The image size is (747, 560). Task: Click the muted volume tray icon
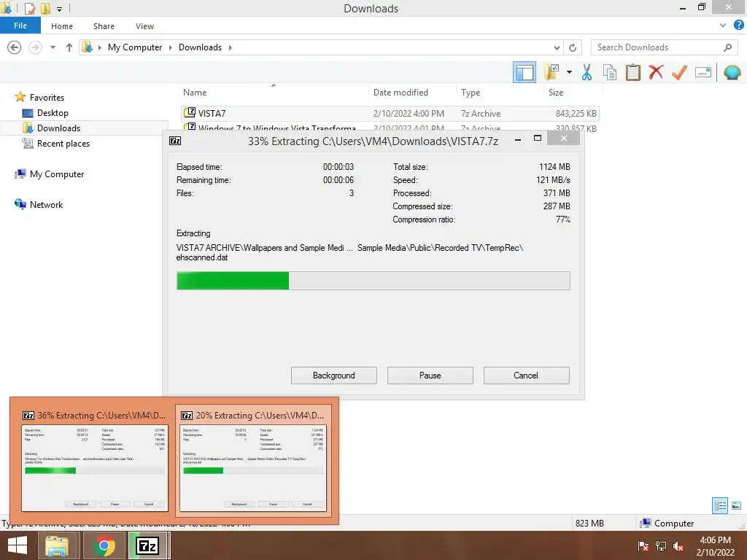click(x=678, y=545)
